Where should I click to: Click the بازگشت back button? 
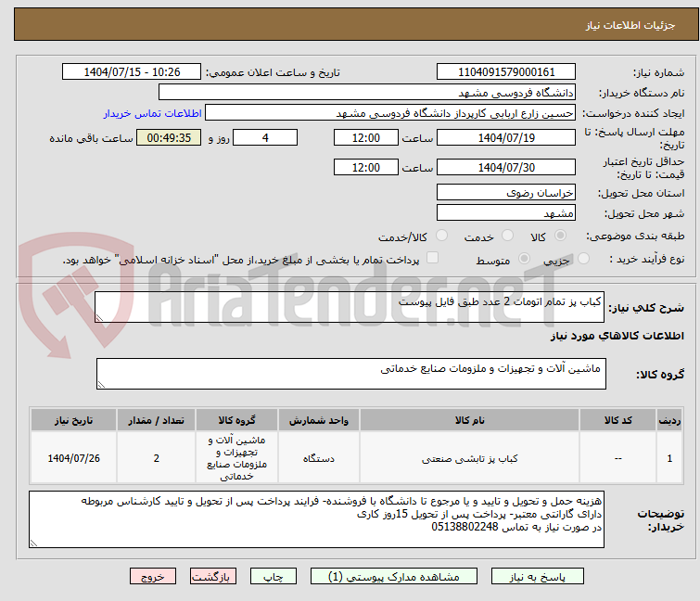212,577
